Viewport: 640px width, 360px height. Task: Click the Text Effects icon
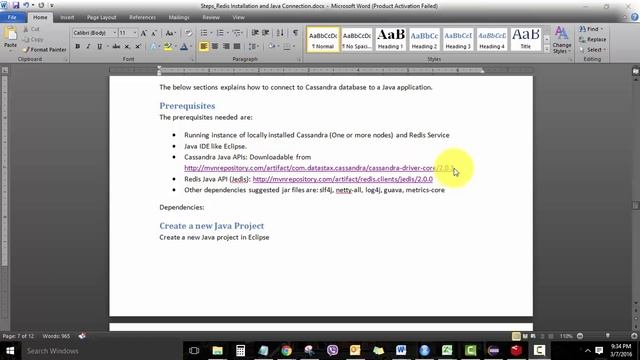point(153,47)
